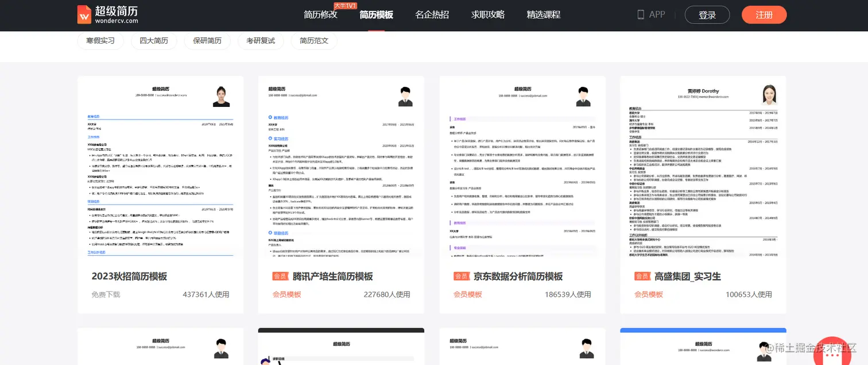The height and width of the screenshot is (365, 868).
Task: Open 精选课程 in the top bar
Action: coord(544,15)
